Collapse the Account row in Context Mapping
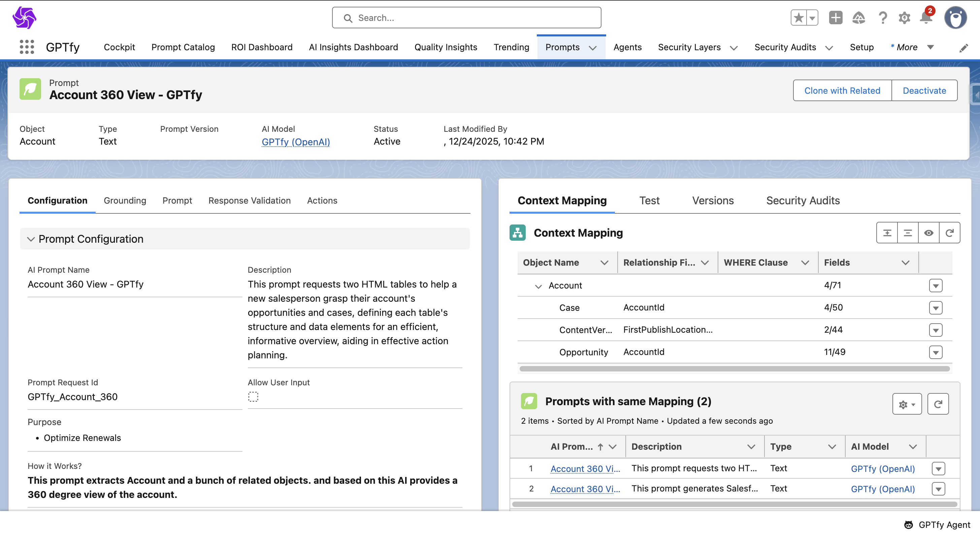The height and width of the screenshot is (538, 980). (x=538, y=286)
